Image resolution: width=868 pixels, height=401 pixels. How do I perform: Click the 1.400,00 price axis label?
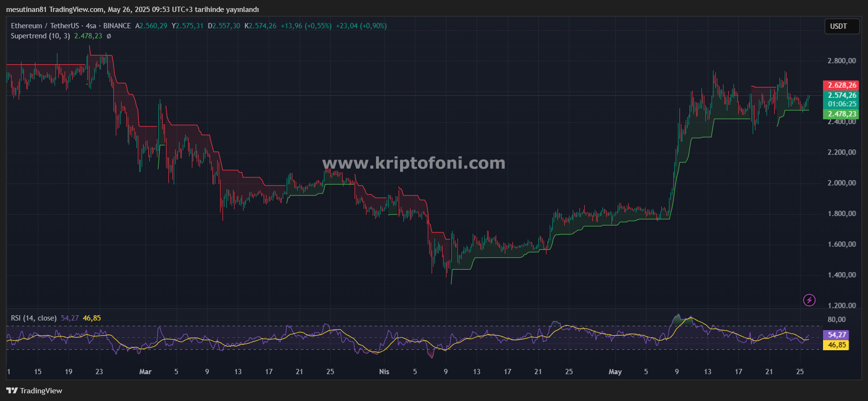842,275
